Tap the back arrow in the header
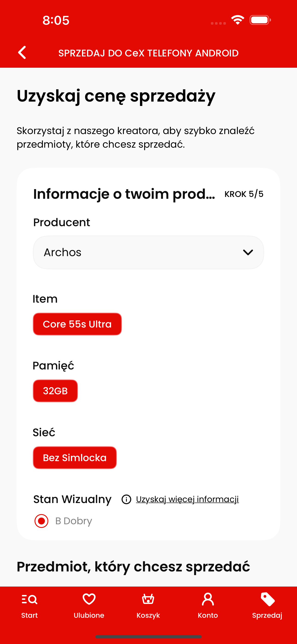 pyautogui.click(x=22, y=53)
